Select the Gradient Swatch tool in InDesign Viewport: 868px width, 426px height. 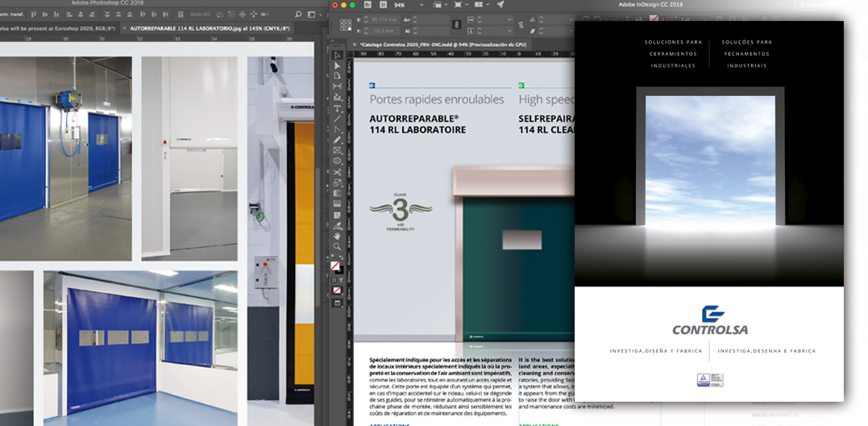pyautogui.click(x=337, y=193)
